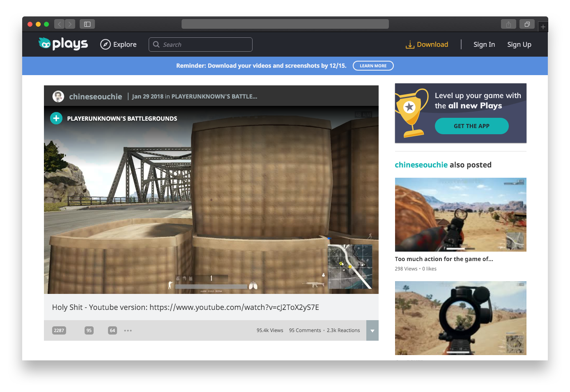Viewport: 570px width, 392px height.
Task: Open PLAYERUNKNOWN'S BATTLEGROUNDS title over video
Action: [122, 119]
